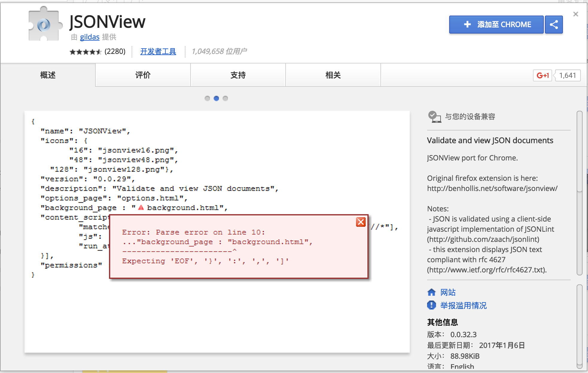588x373 pixels.
Task: Open the 相关 related tab
Action: [x=333, y=75]
